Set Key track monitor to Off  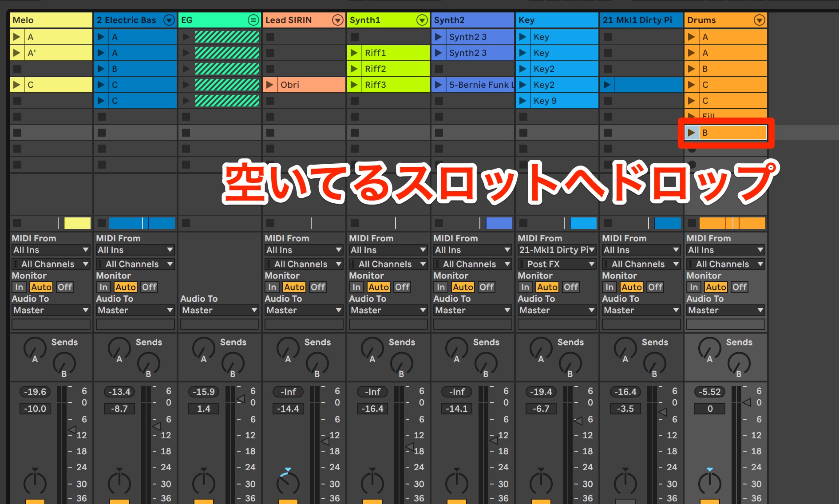pos(571,287)
